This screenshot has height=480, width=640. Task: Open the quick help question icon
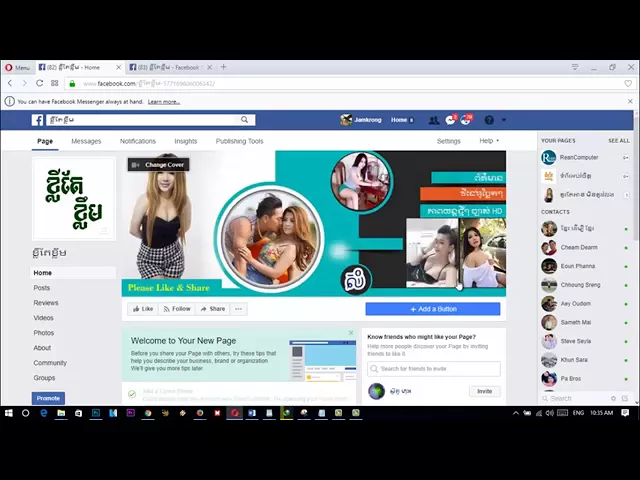pyautogui.click(x=489, y=120)
